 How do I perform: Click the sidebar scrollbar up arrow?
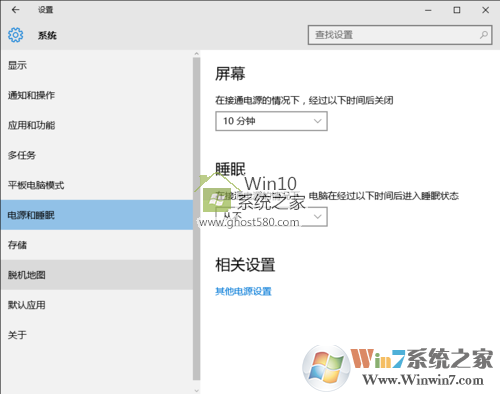[x=196, y=54]
